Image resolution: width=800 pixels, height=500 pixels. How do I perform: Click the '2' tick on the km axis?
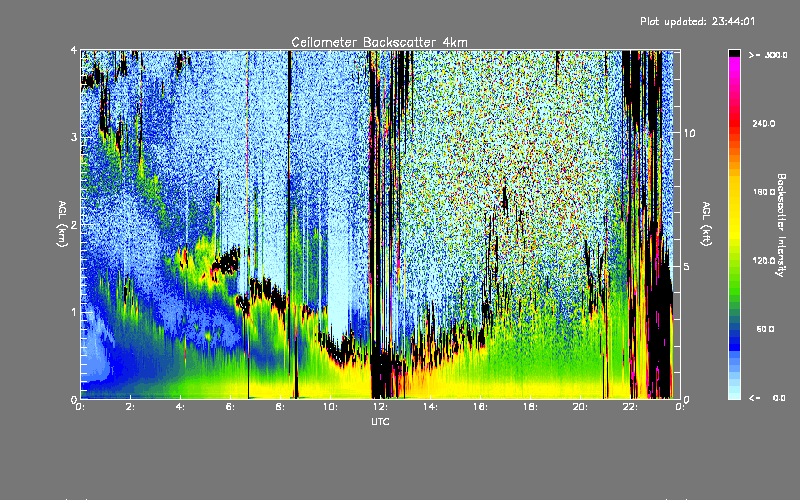pos(74,224)
